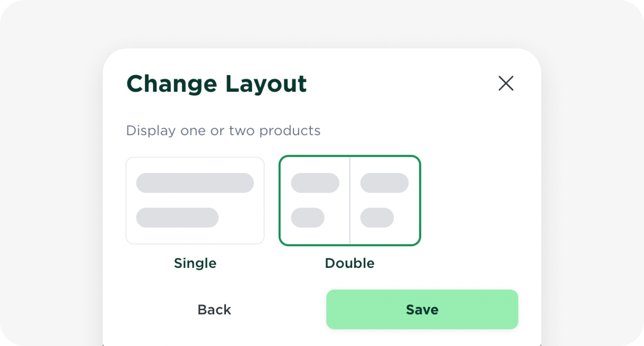Click bottom-right pill in Double preview
This screenshot has height=346, width=644.
[377, 218]
